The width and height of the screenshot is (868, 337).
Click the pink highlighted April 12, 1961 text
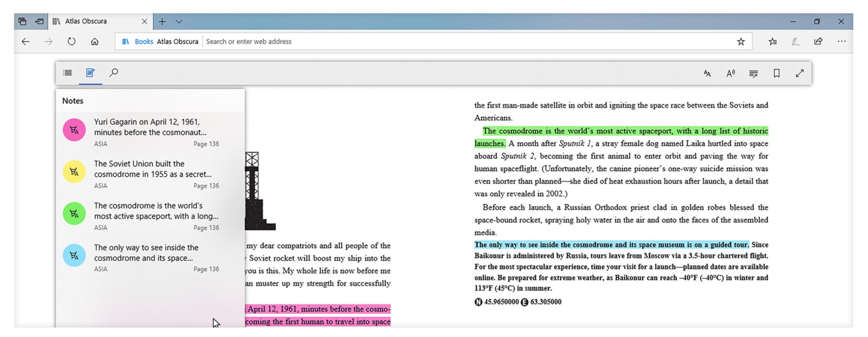click(318, 315)
